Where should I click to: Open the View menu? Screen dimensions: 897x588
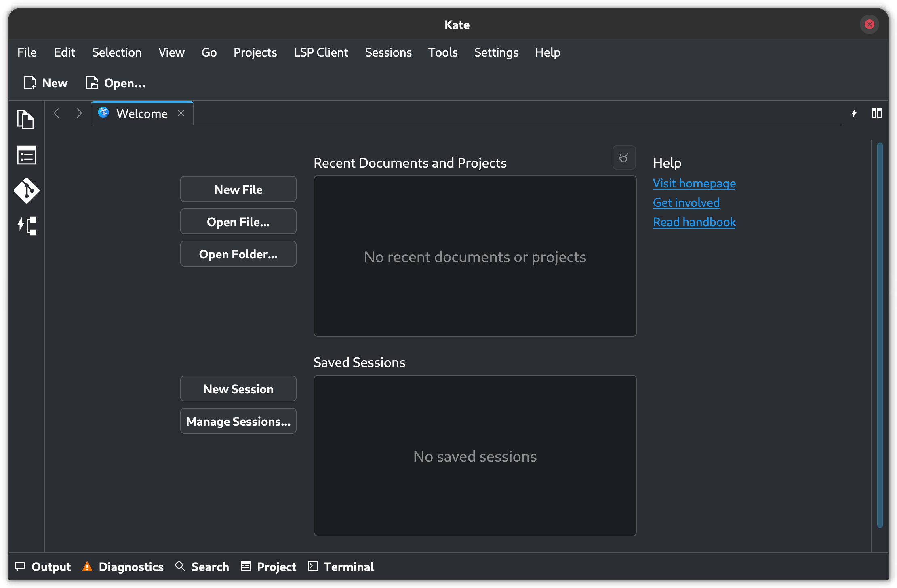171,52
